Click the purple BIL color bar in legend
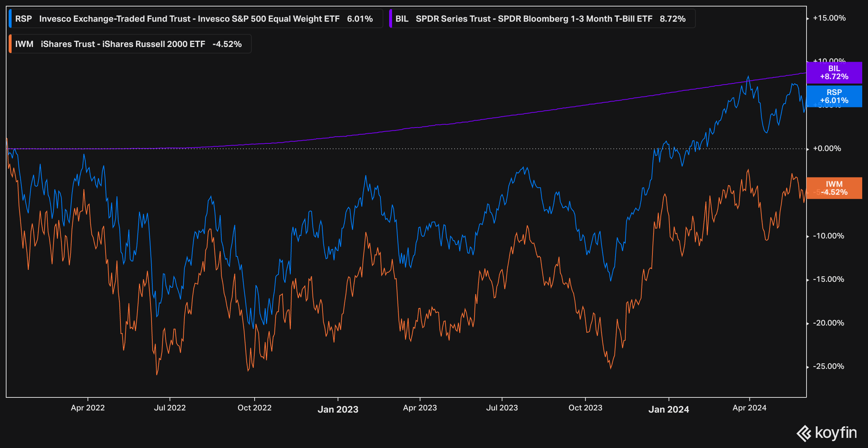 click(x=391, y=19)
